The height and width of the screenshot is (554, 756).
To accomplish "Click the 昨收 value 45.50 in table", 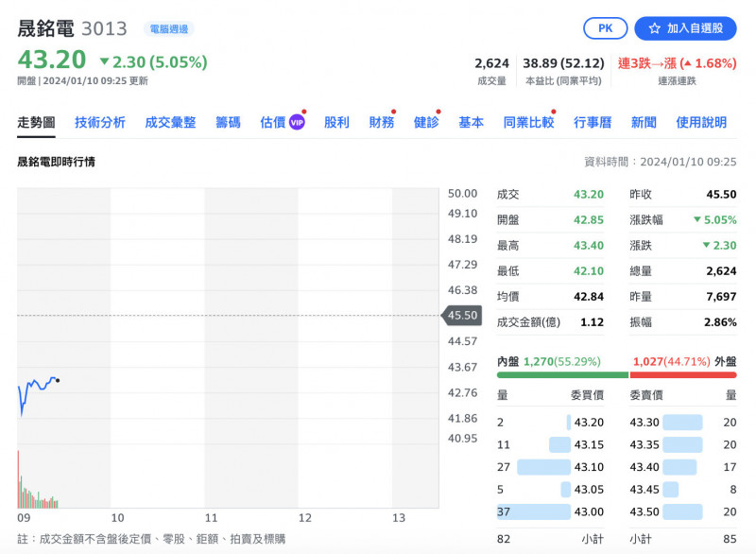I will [721, 195].
